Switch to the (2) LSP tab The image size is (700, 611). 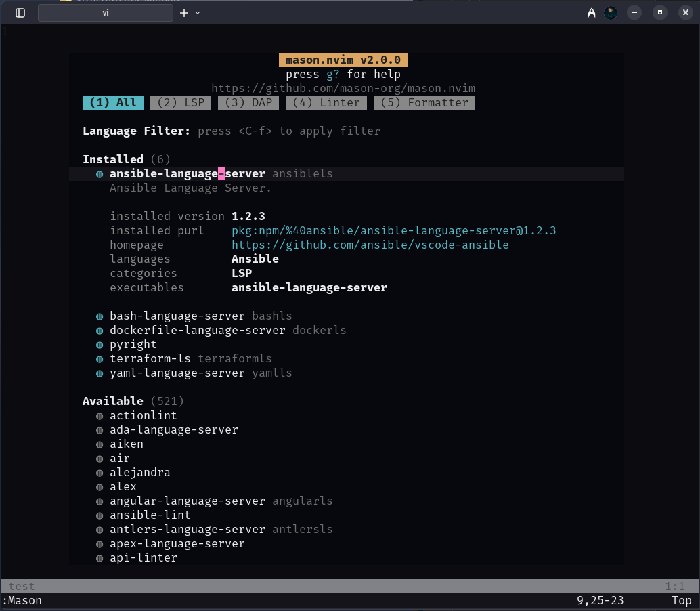181,103
